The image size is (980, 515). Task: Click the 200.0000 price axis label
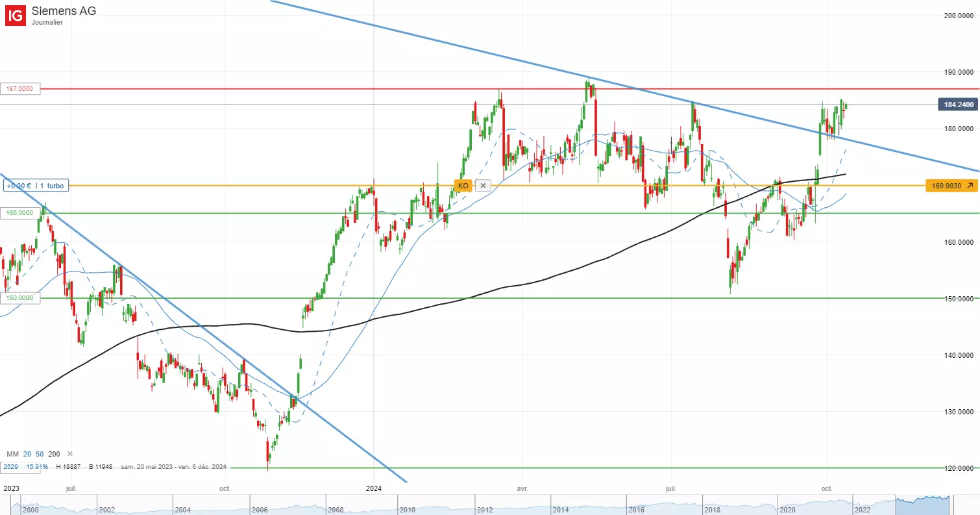click(957, 16)
